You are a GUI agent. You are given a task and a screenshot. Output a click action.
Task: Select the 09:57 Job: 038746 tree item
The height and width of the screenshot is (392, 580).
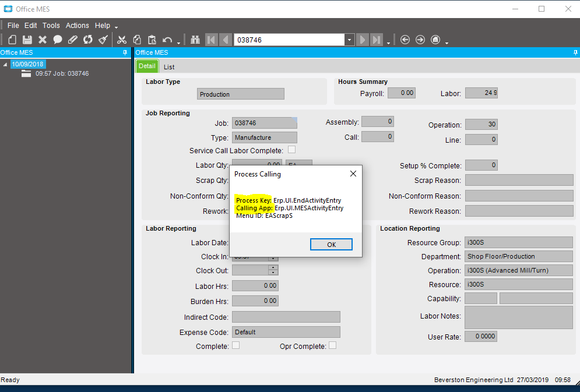pos(62,73)
